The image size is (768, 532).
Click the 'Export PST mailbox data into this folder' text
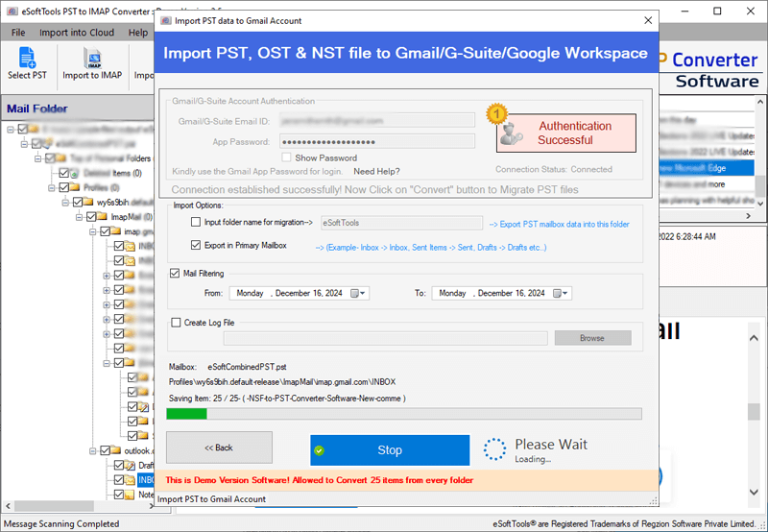point(560,225)
